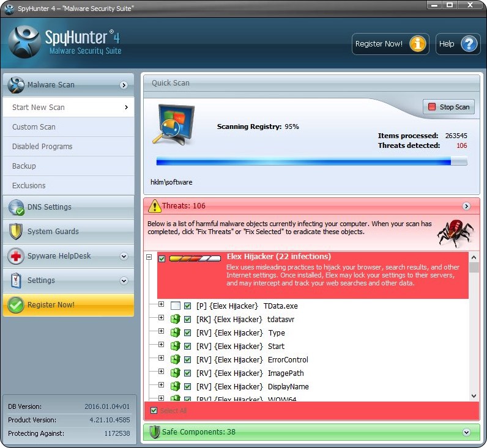Screen dimensions: 487x448
Task: Uncheck the Elex Hijacker group checkbox
Action: [x=162, y=259]
